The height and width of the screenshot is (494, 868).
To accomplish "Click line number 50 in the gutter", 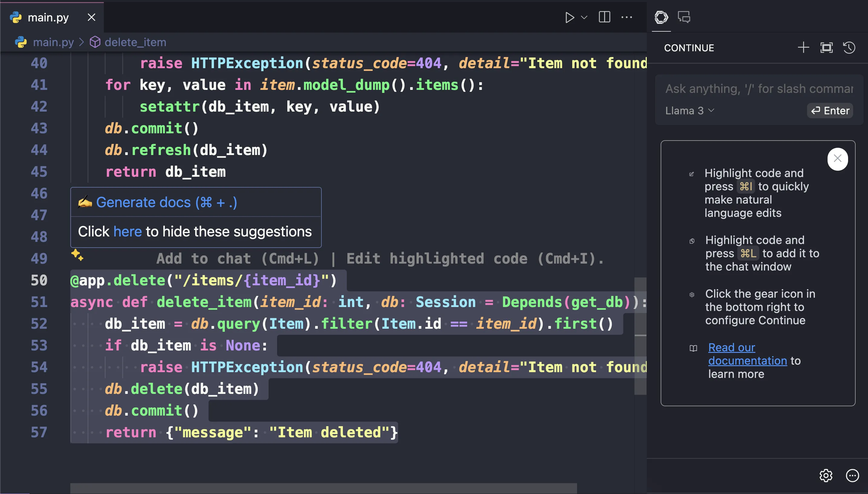I will [x=39, y=280].
